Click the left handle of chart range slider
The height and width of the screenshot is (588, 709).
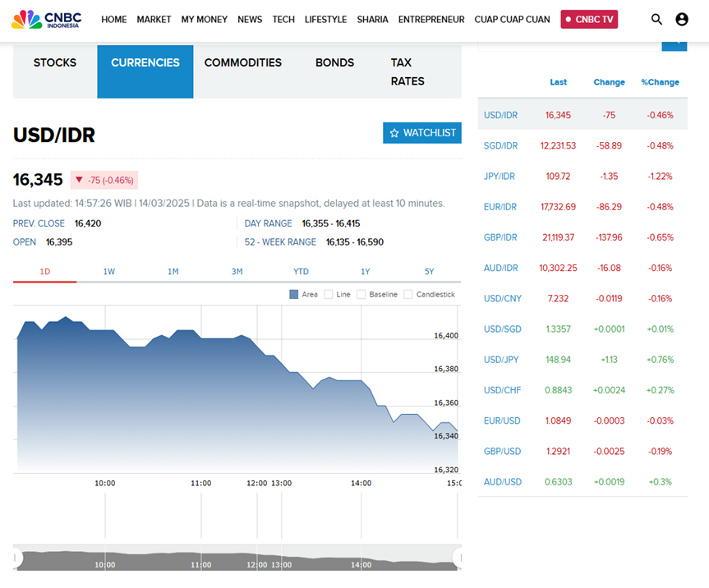(x=17, y=558)
